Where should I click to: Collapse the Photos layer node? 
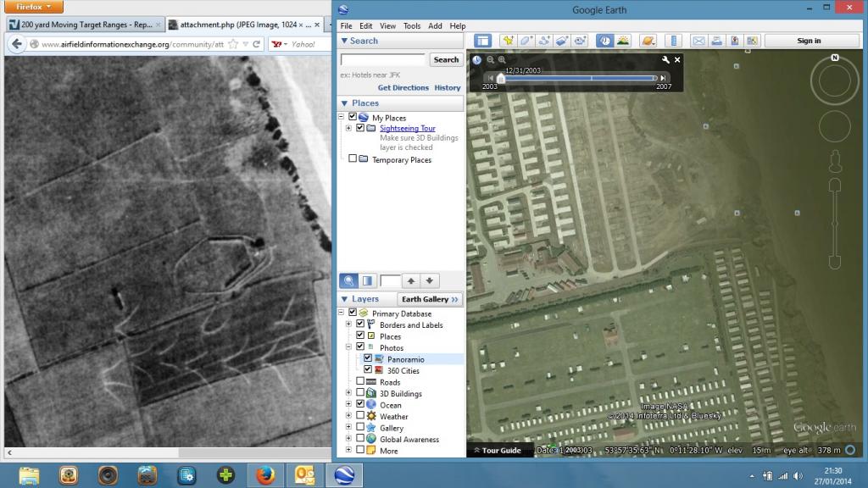click(348, 347)
